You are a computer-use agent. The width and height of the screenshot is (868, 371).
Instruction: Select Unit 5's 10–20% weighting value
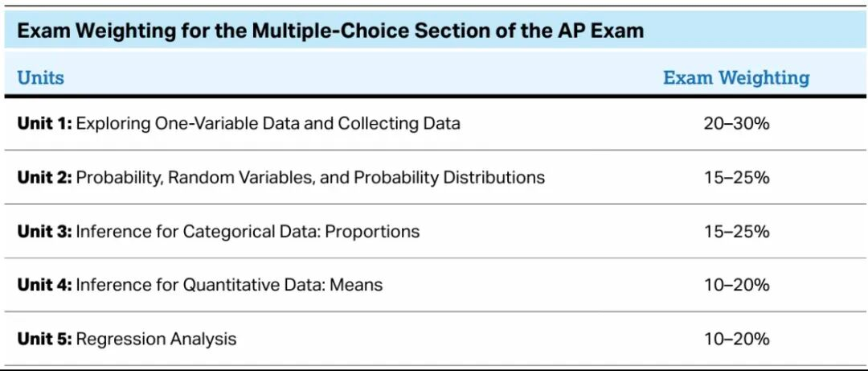coord(736,339)
